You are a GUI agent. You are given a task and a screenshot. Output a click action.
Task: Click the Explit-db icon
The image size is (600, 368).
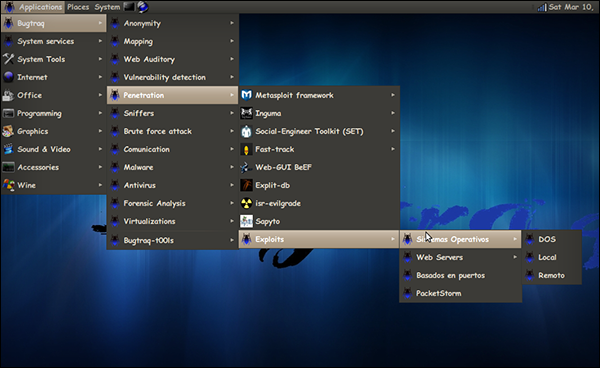pos(246,185)
